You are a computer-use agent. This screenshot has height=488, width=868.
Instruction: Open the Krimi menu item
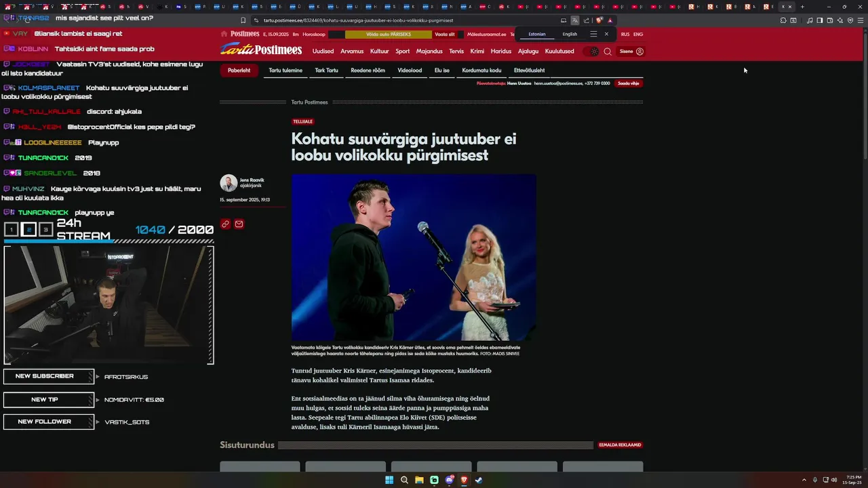coord(477,52)
